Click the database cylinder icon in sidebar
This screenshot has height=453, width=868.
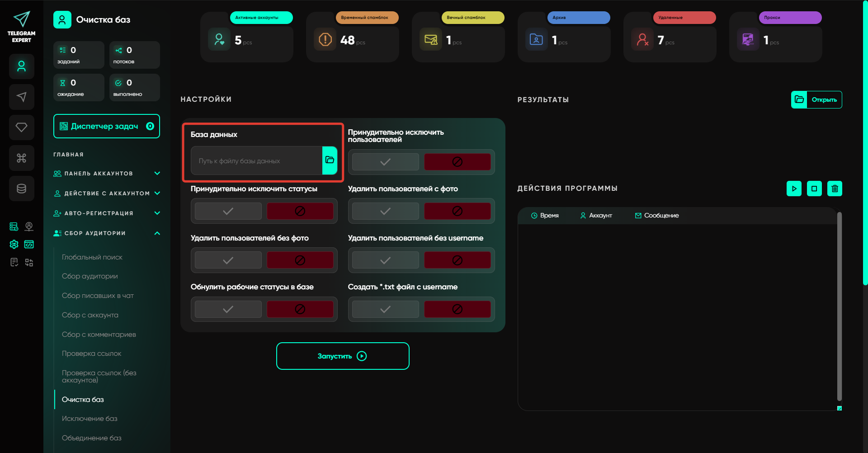pyautogui.click(x=22, y=189)
